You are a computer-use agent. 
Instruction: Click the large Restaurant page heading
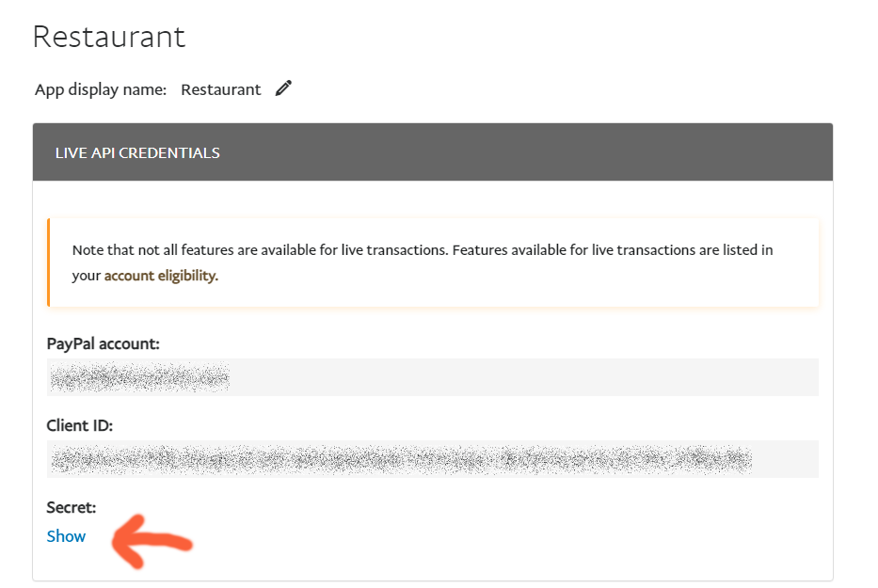(x=109, y=37)
